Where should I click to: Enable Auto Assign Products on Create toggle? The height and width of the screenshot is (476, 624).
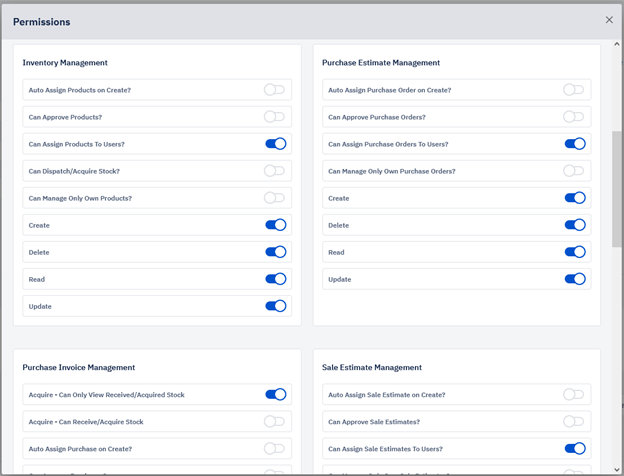point(274,90)
